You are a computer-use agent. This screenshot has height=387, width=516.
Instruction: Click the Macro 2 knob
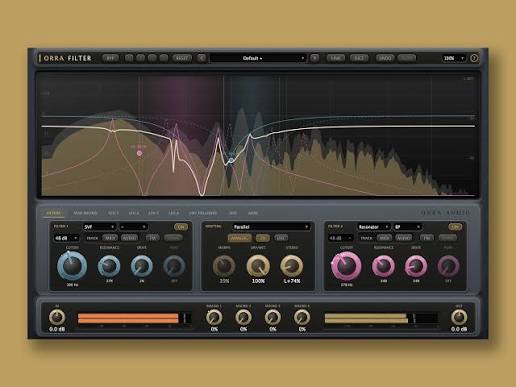click(x=243, y=317)
